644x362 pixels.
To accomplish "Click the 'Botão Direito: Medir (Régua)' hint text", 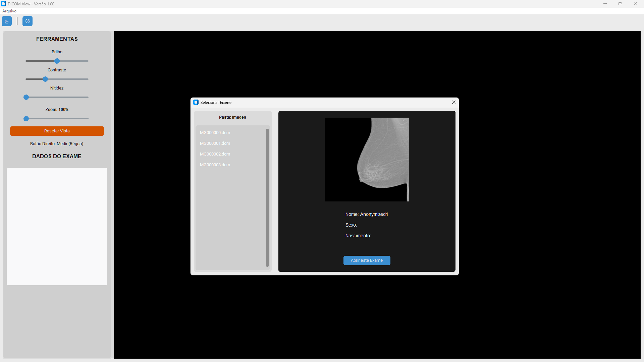I will 57,144.
